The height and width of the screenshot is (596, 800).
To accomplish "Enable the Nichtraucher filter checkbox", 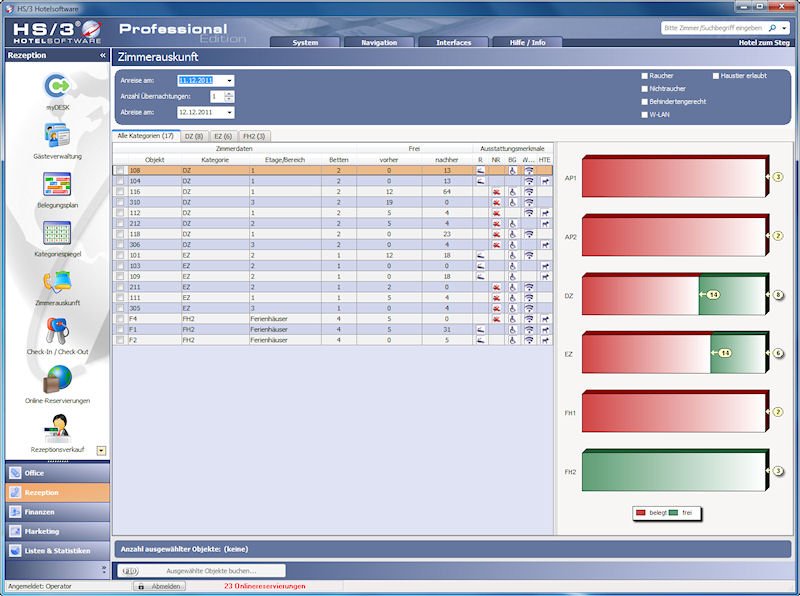I will click(644, 89).
